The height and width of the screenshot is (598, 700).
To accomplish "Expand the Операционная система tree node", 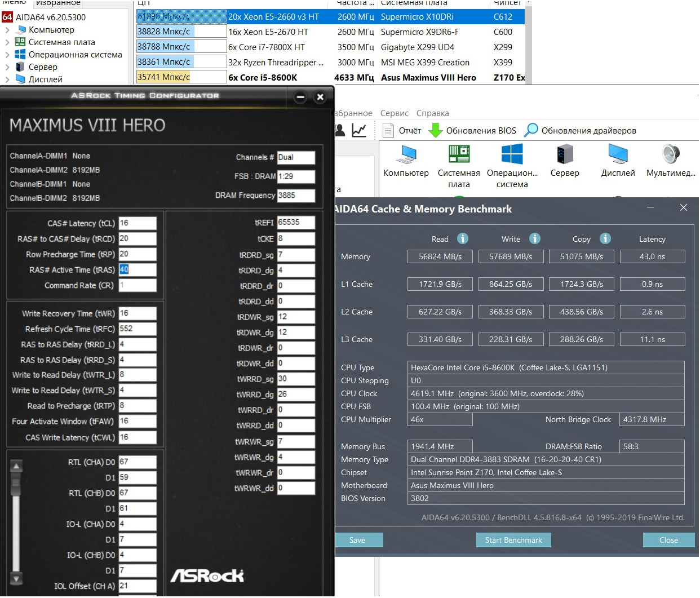I will click(7, 55).
